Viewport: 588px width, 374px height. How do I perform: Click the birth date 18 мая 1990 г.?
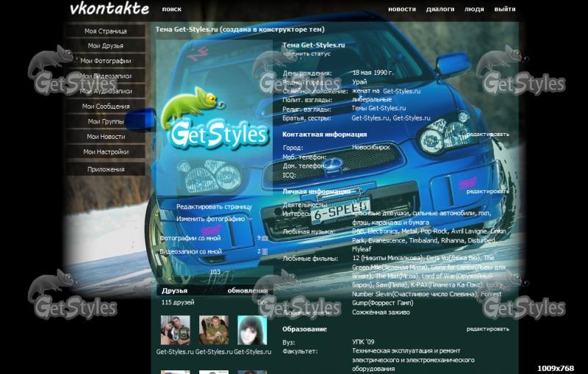[x=373, y=73]
